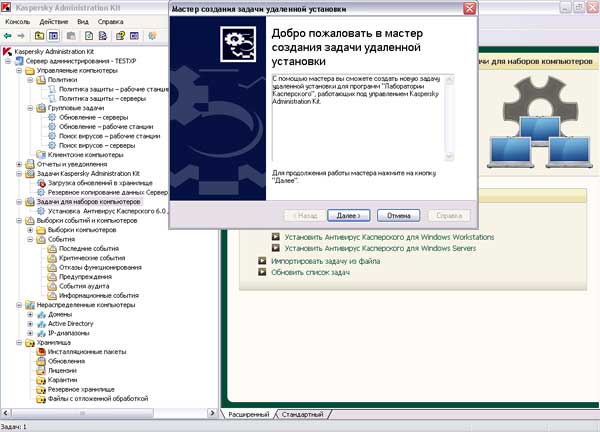Collapse the Хранилища tree node
Screen dimensions: 600x432
[19, 342]
